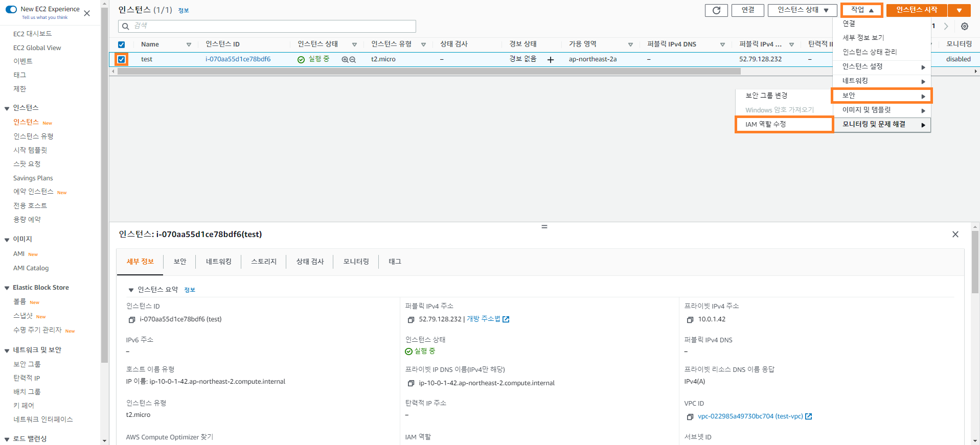Copy the instance ID using copy icon
This screenshot has width=980, height=445.
pyautogui.click(x=132, y=320)
